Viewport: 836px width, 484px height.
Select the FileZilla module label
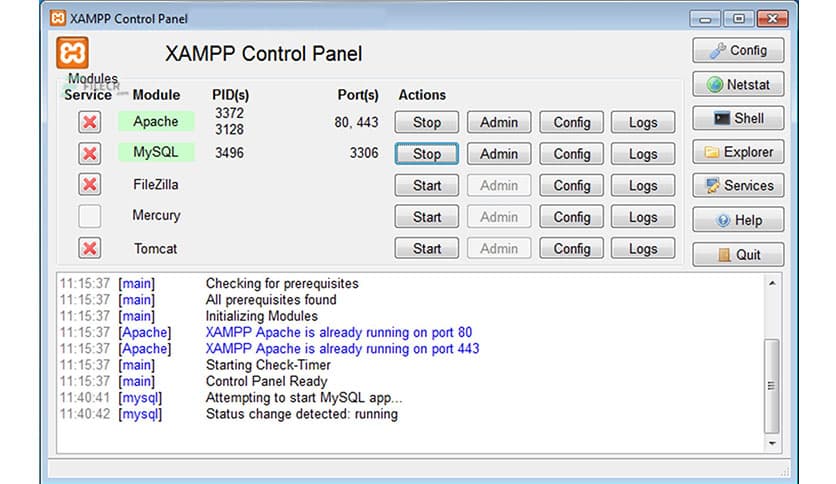pyautogui.click(x=156, y=184)
